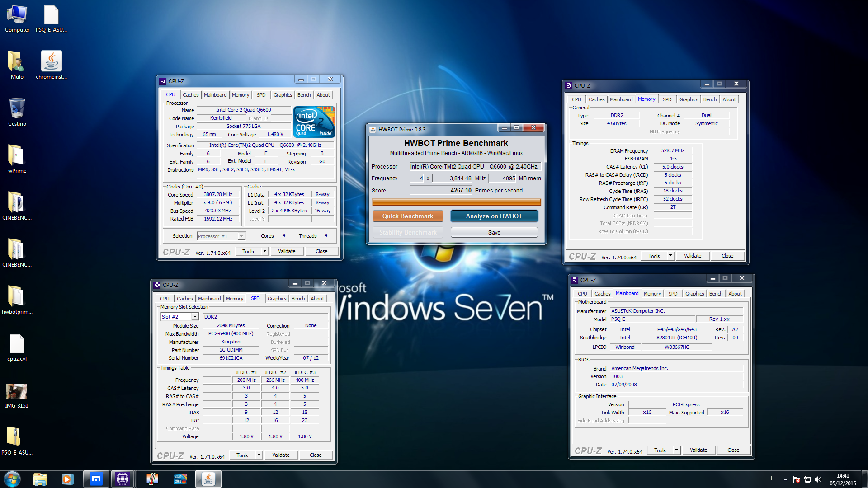Switch to Caches tab in the CPU-Z window showing the CPU tab
This screenshot has height=488, width=868.
[190, 95]
